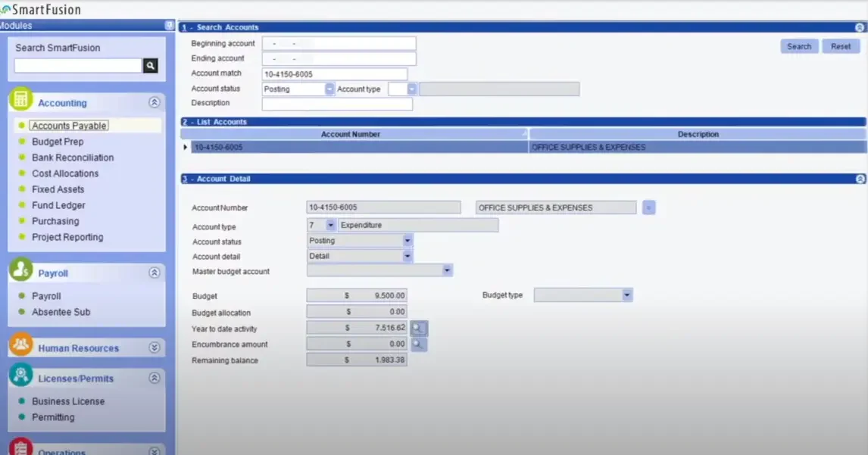
Task: Click the Payroll module icon
Action: click(21, 270)
